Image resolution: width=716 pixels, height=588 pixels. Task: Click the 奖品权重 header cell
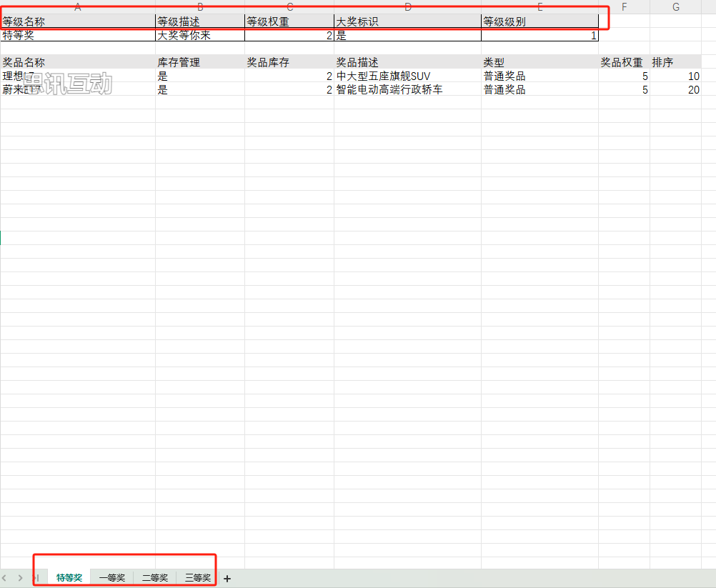[x=623, y=62]
